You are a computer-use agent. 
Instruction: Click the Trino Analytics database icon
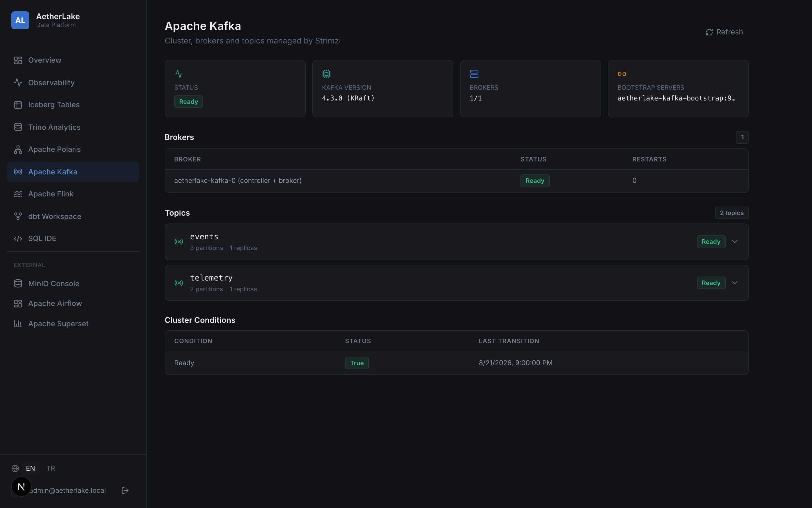18,127
